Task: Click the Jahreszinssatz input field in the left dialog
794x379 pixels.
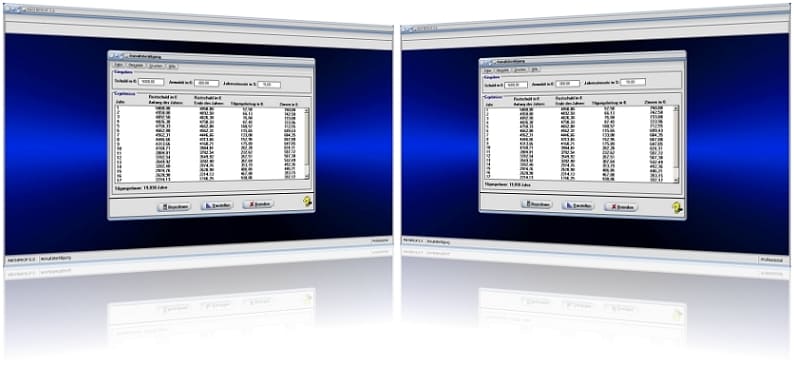Action: (269, 84)
